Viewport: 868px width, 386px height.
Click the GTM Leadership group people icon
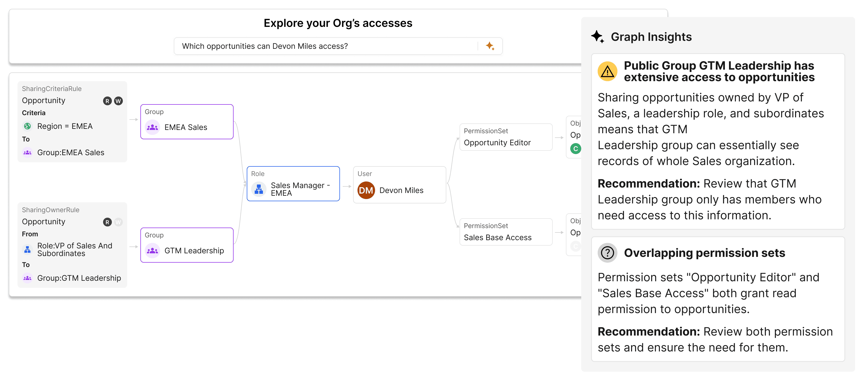coord(153,251)
